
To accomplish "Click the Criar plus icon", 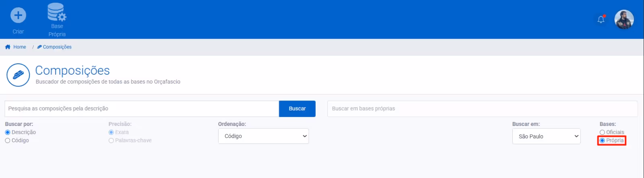I will pyautogui.click(x=18, y=16).
